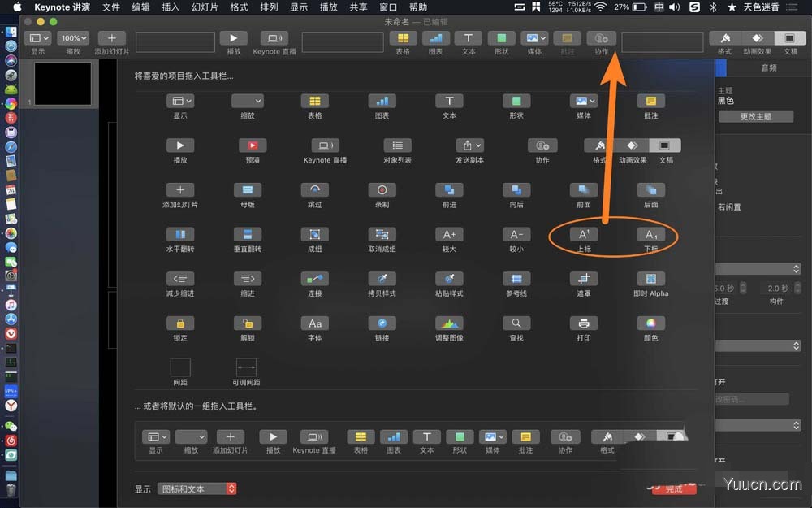The image size is (812, 508).
Task: Click the 格式 button in the main toolbar
Action: pos(725,38)
